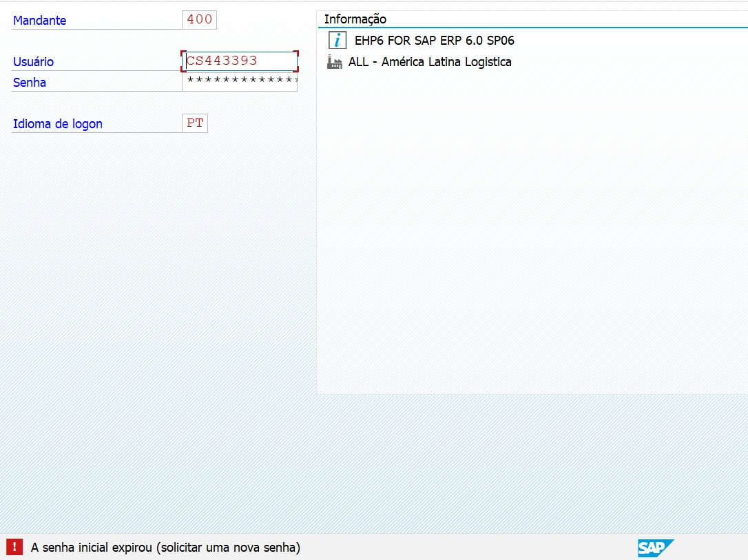The image size is (748, 560).
Task: Click the factory icon next to ALL
Action: (x=335, y=62)
